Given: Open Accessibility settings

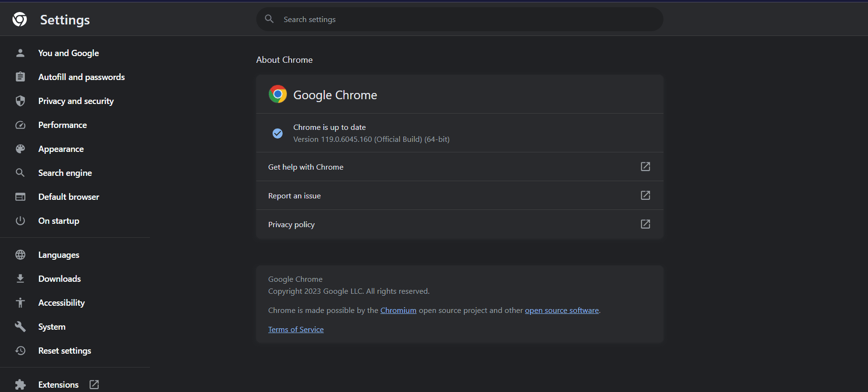Looking at the screenshot, I should pyautogui.click(x=62, y=303).
